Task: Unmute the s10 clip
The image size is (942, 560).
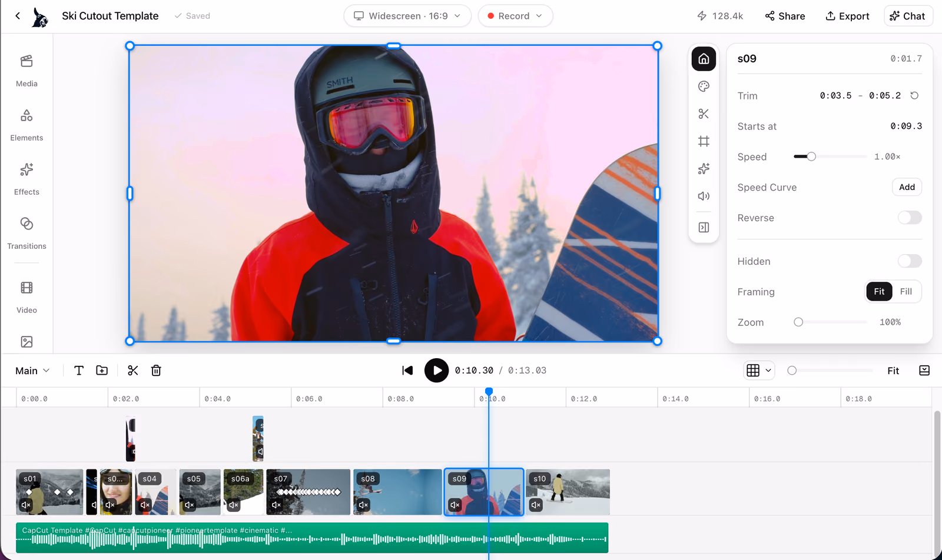Action: point(536,505)
